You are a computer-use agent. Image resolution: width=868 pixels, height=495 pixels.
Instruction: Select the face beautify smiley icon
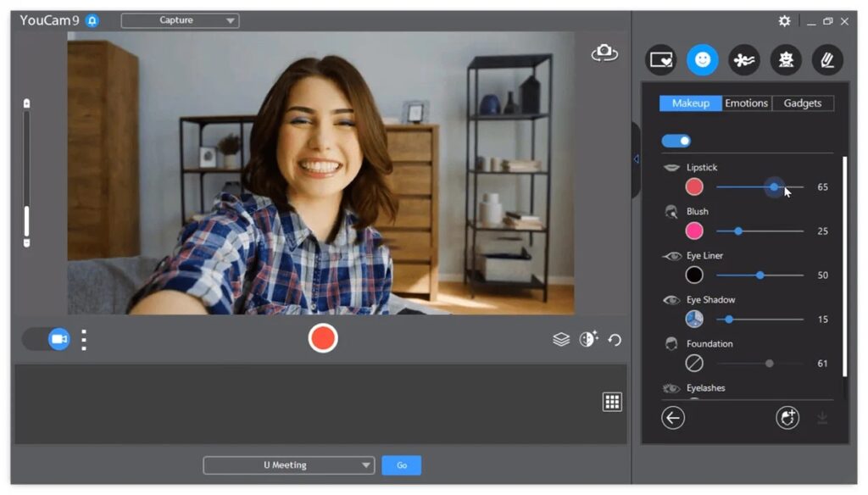[703, 59]
